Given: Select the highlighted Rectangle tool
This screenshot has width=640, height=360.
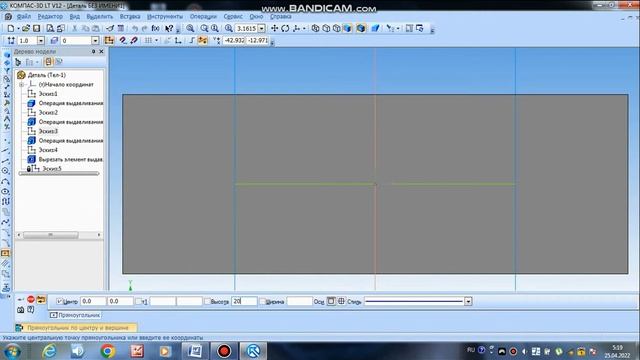Looking at the screenshot, I should 6,253.
